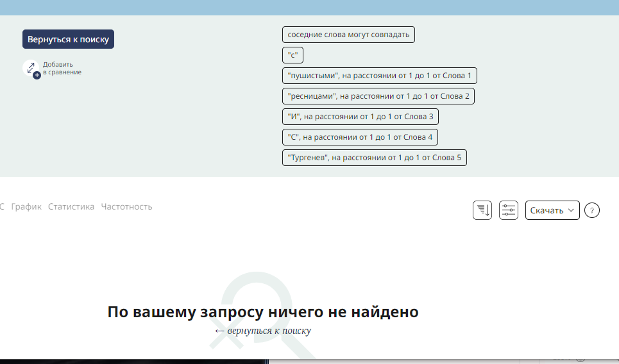Click the partially hidden tab left of График

pyautogui.click(x=2, y=206)
